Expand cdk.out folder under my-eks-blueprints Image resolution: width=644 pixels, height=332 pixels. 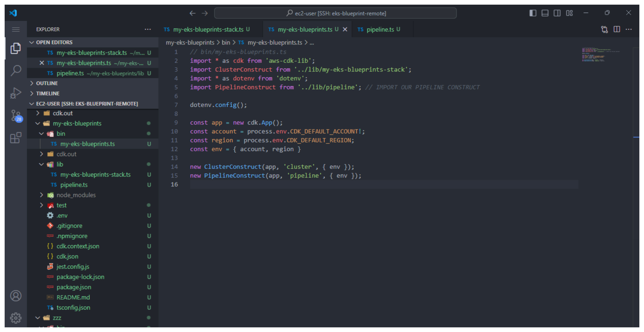click(93, 154)
